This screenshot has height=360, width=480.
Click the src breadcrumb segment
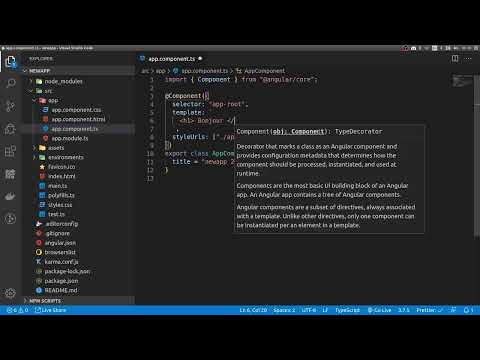tap(145, 71)
